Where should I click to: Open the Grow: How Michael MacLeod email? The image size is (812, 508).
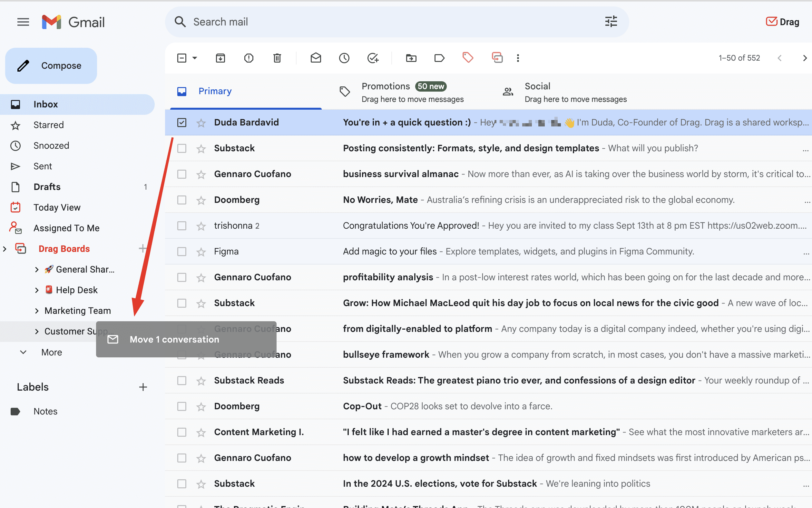tap(488, 303)
